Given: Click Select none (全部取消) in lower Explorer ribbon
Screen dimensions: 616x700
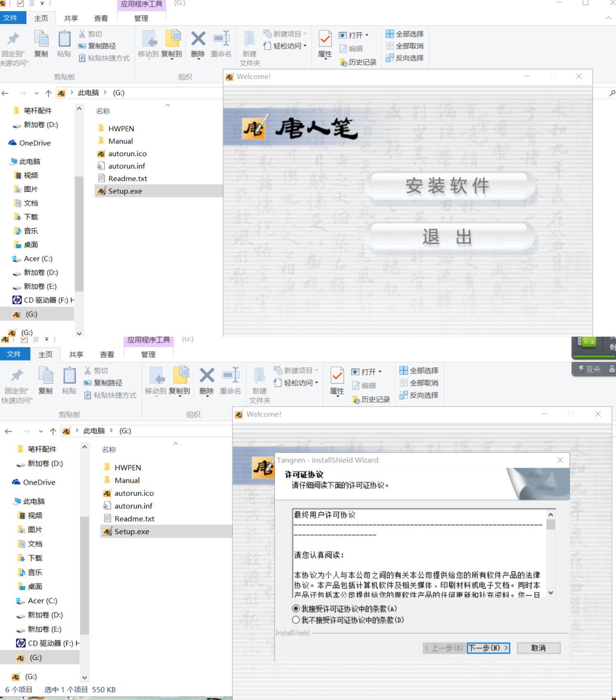Looking at the screenshot, I should coord(419,383).
